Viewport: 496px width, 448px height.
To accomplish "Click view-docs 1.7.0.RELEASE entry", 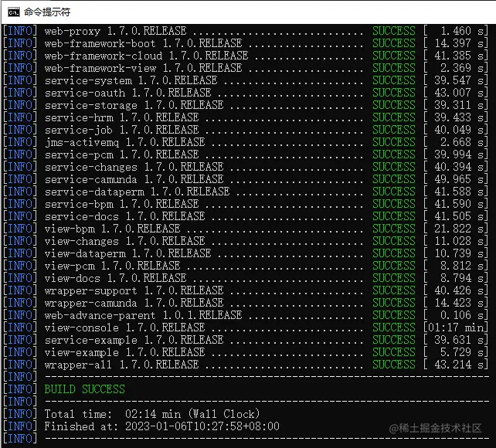I will coord(115,278).
